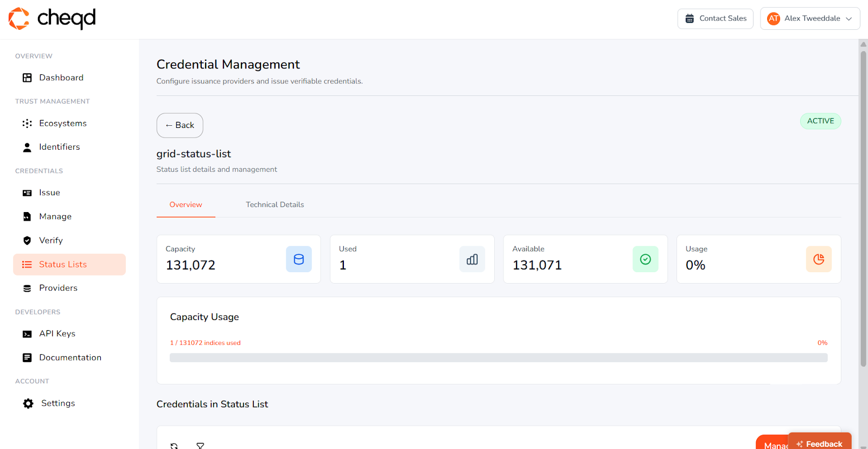Open Settings from the sidebar
This screenshot has width=868, height=449.
(58, 403)
